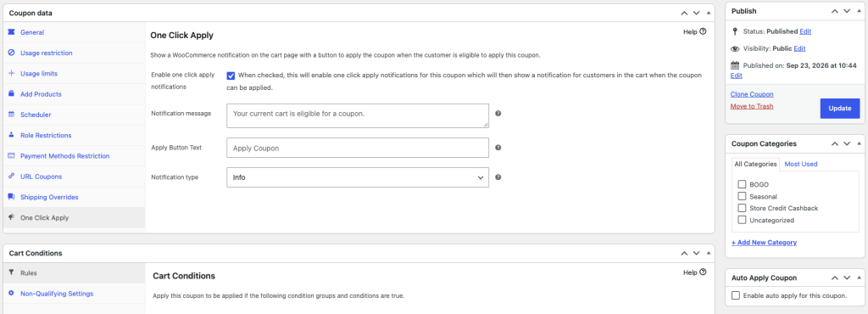
Task: Move Cart Conditions panel up
Action: point(684,253)
